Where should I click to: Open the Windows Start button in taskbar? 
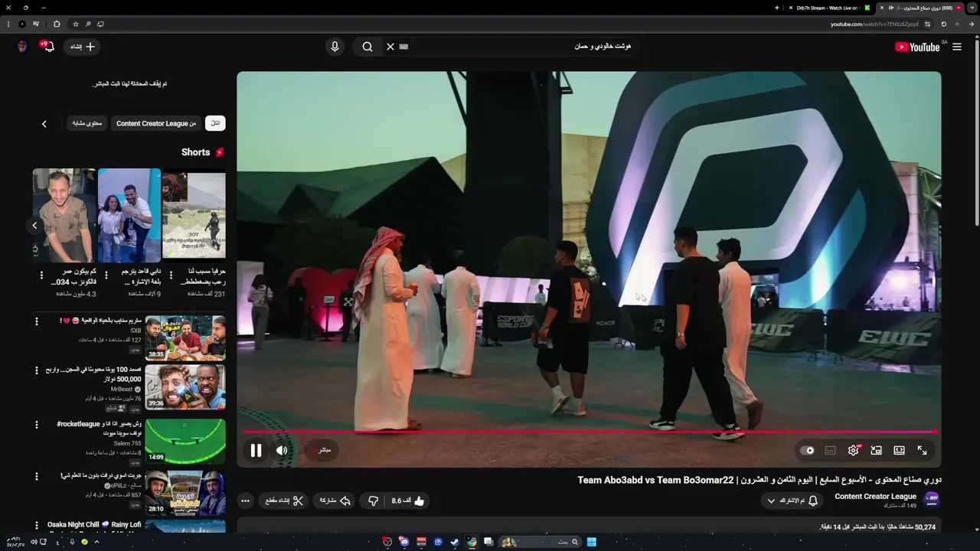(591, 542)
